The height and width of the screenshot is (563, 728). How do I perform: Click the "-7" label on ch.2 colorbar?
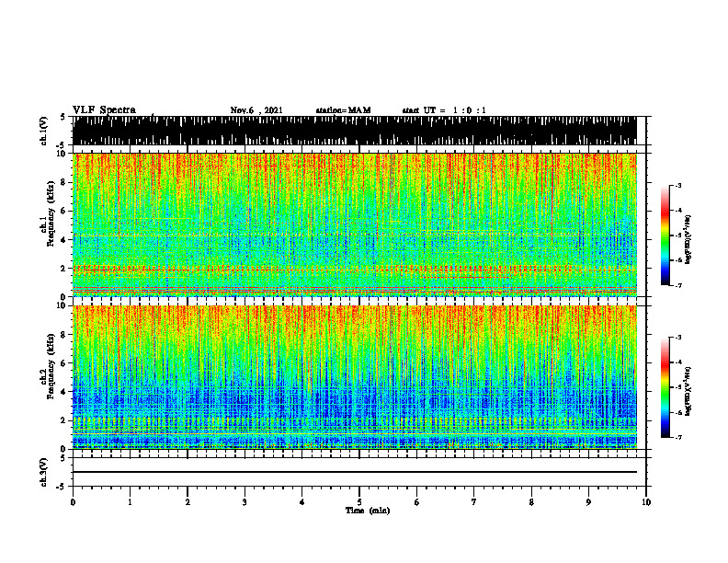point(678,438)
